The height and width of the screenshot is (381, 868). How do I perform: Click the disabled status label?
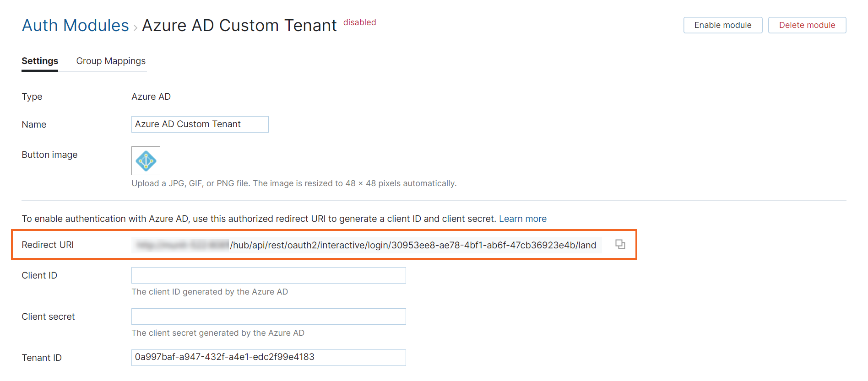359,22
